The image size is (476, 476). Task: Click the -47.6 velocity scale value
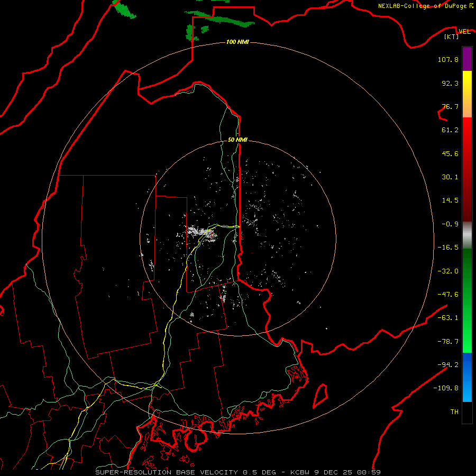pyautogui.click(x=448, y=295)
